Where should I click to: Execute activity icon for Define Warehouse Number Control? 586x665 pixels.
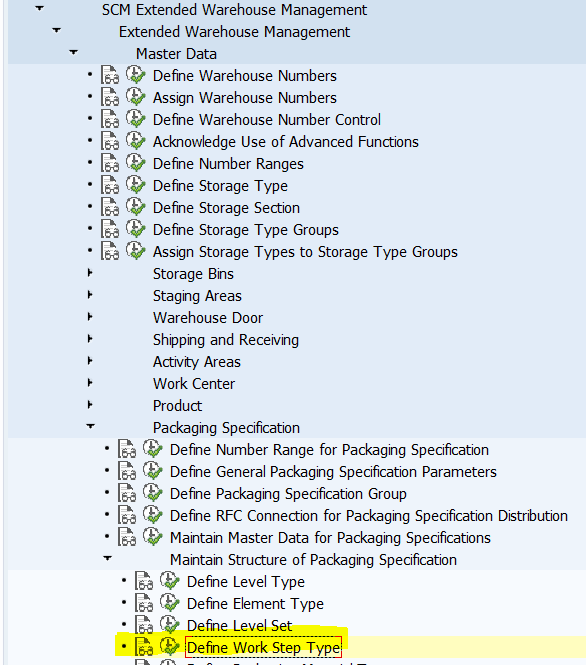pos(136,119)
